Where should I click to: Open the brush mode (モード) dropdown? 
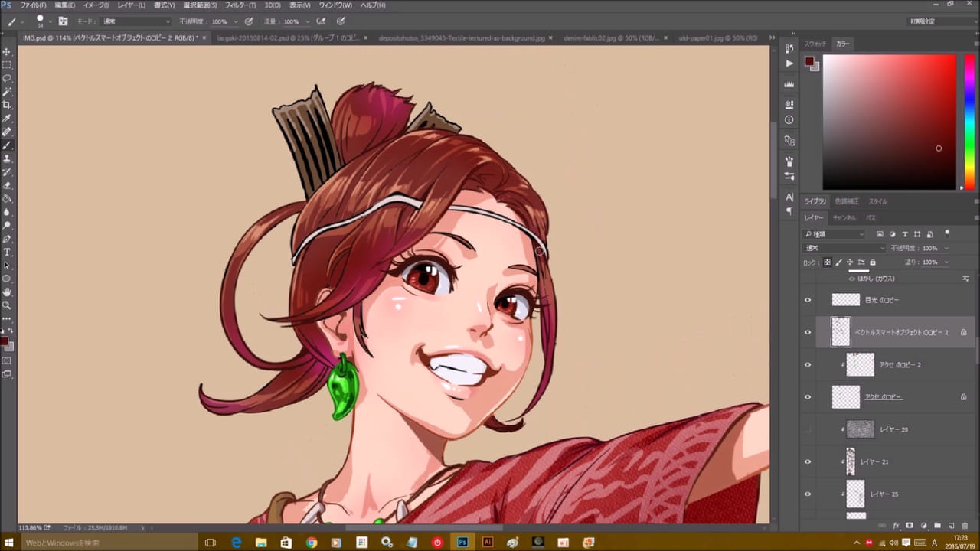click(x=136, y=21)
